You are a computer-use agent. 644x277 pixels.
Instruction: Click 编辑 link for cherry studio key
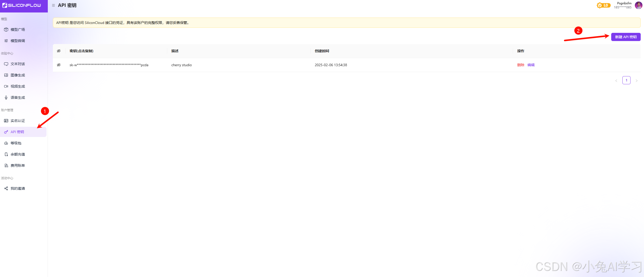click(x=531, y=65)
